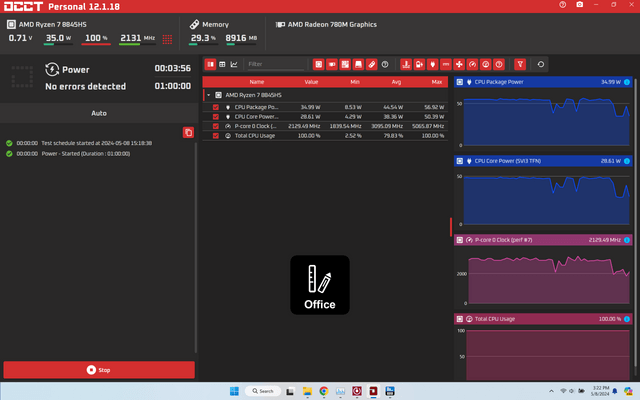Click the red grid icon beside CPU clock
Screen dimensions: 640x400
point(167,39)
